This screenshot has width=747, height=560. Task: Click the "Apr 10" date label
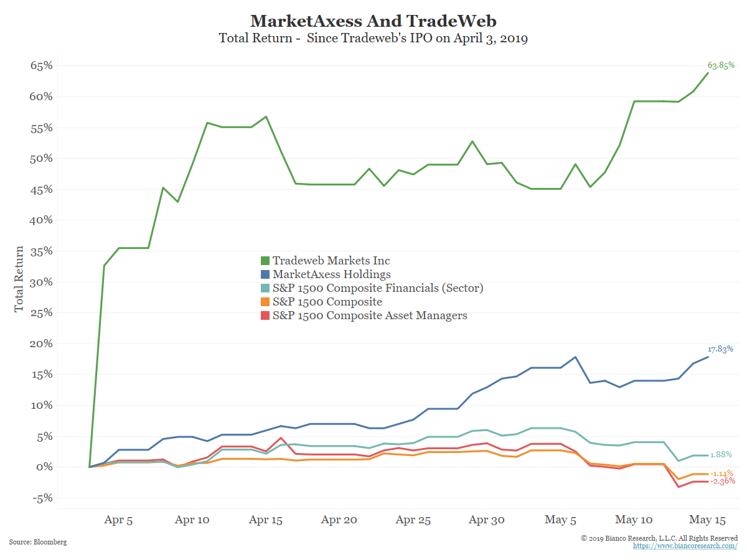pos(192,520)
